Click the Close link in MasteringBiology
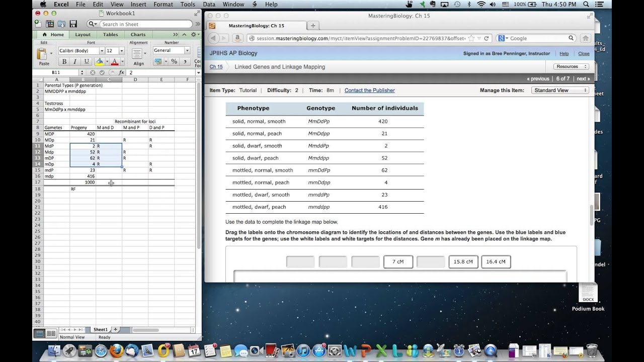644x362 pixels. pyautogui.click(x=584, y=54)
